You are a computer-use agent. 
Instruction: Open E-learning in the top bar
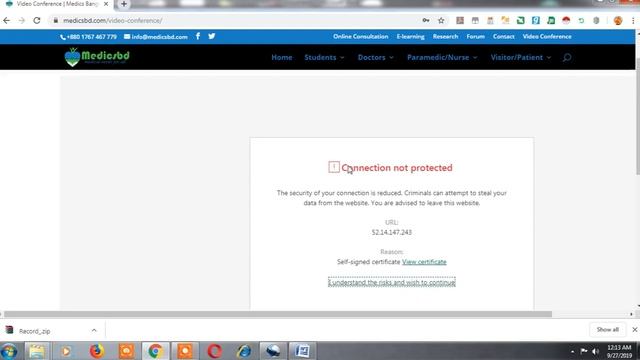(410, 36)
